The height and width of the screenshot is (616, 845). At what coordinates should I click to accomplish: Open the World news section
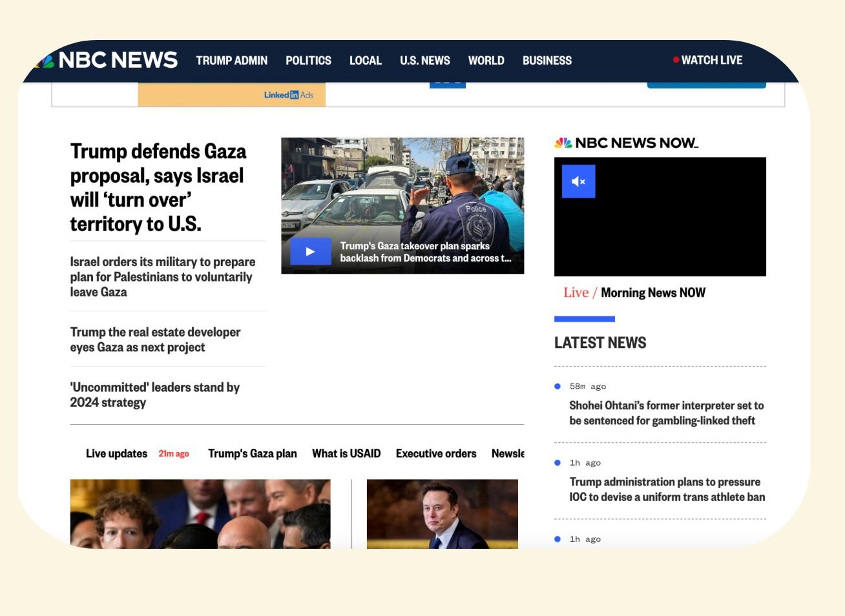click(486, 61)
